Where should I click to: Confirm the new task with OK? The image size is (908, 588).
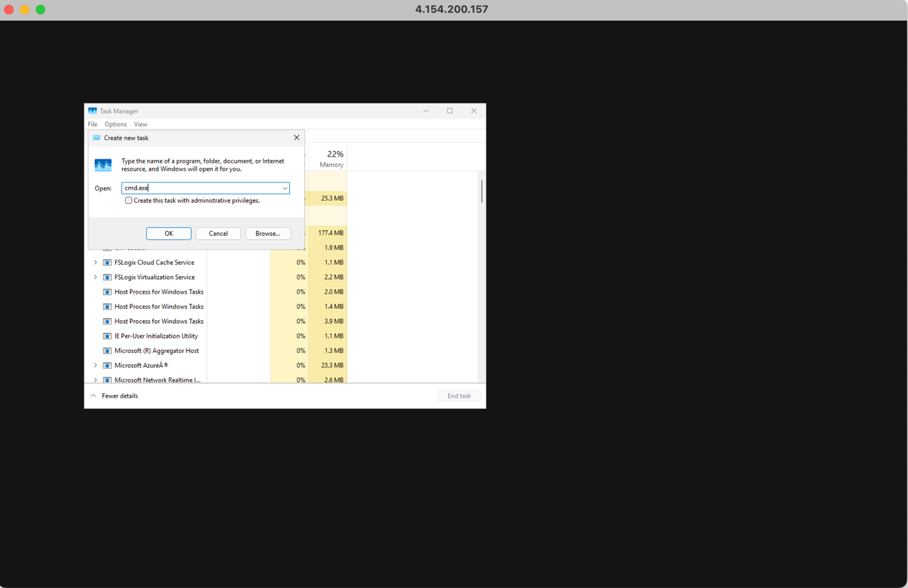coord(169,233)
